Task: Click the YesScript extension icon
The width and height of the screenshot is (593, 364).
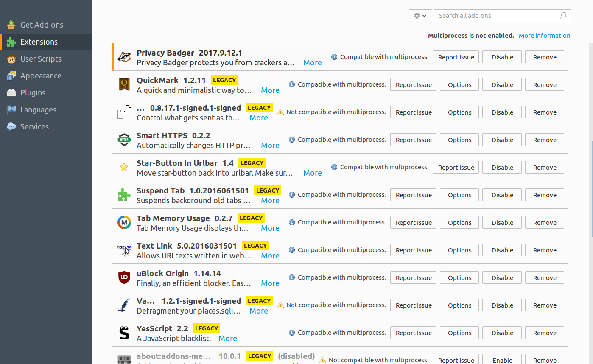Action: pyautogui.click(x=124, y=333)
